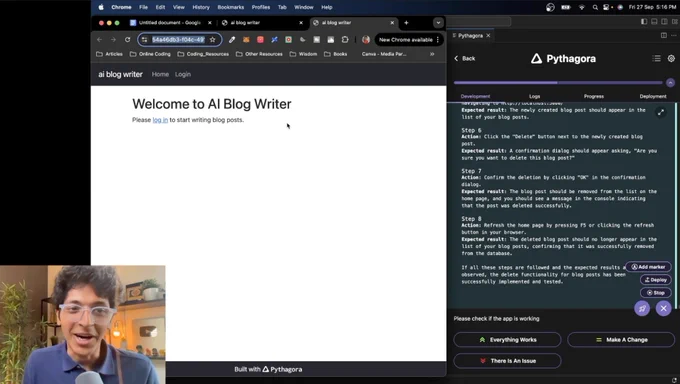Click the pen extension icon

click(232, 39)
